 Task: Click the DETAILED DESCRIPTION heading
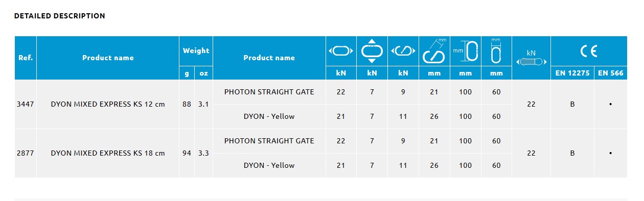(x=60, y=16)
